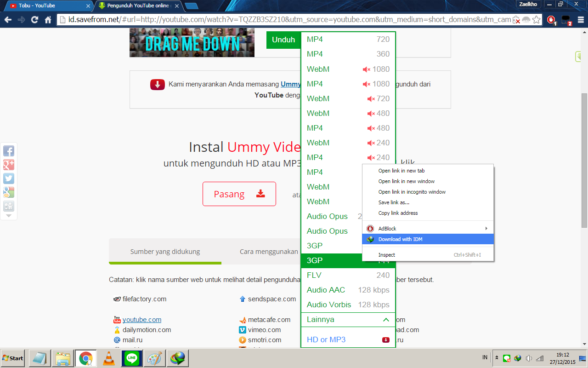Click the vimeo.com source link

coord(264,330)
